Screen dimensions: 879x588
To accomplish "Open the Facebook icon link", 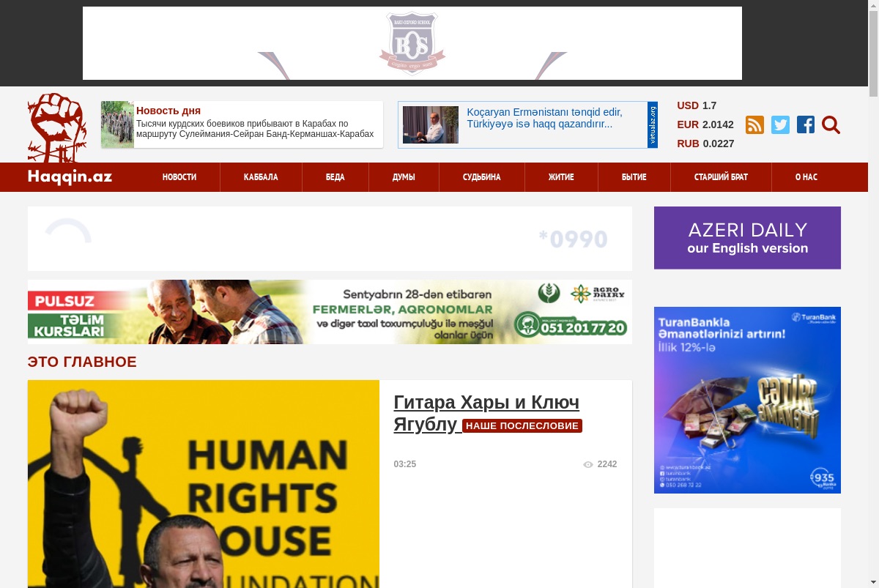I will pyautogui.click(x=806, y=124).
